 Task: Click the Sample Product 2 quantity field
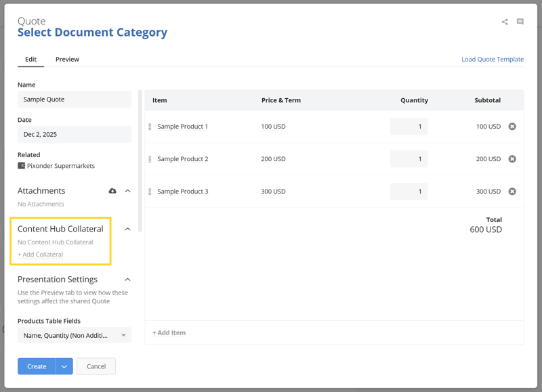(409, 159)
